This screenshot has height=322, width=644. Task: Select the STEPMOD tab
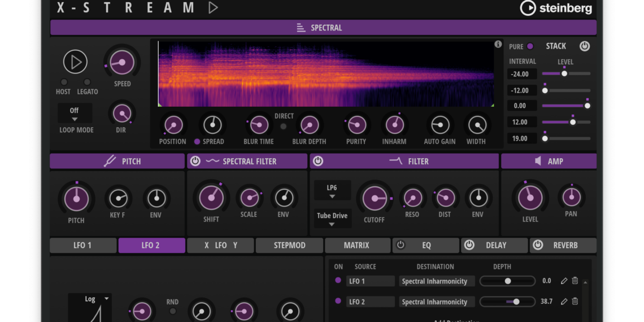click(289, 245)
